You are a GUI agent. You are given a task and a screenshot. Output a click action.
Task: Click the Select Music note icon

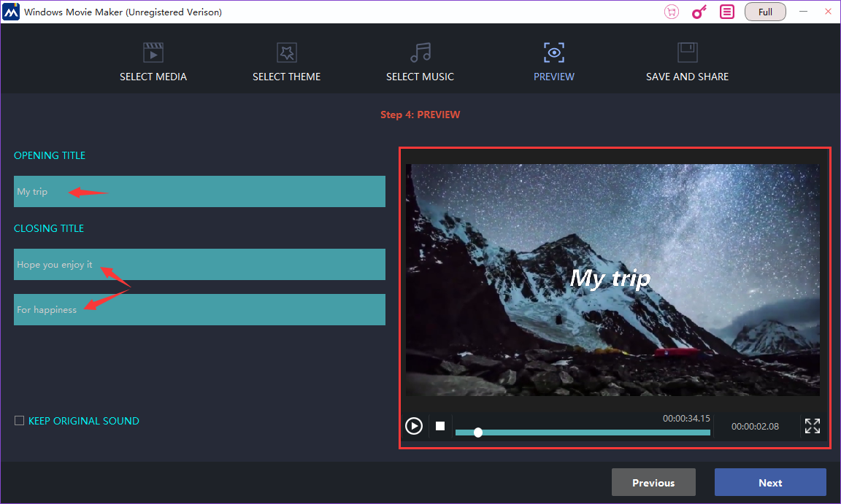click(420, 53)
